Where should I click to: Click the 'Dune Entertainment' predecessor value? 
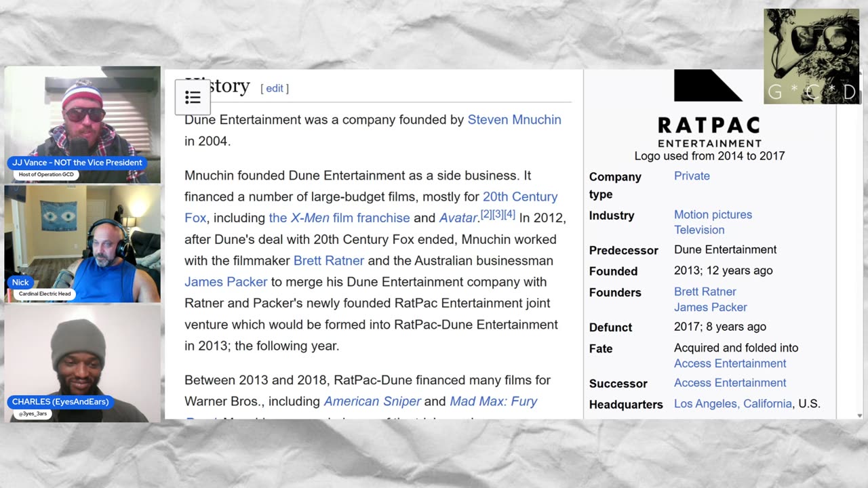(x=725, y=250)
